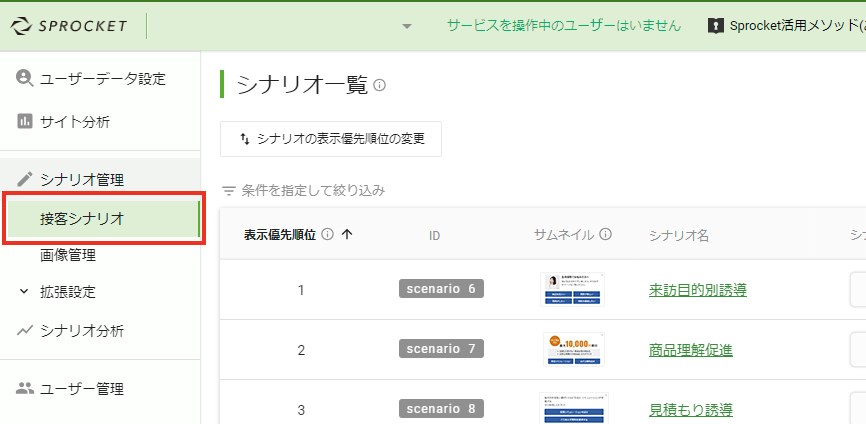Open thumbnail of 見積もり誘導 scenario
866x424 pixels.
click(x=574, y=409)
